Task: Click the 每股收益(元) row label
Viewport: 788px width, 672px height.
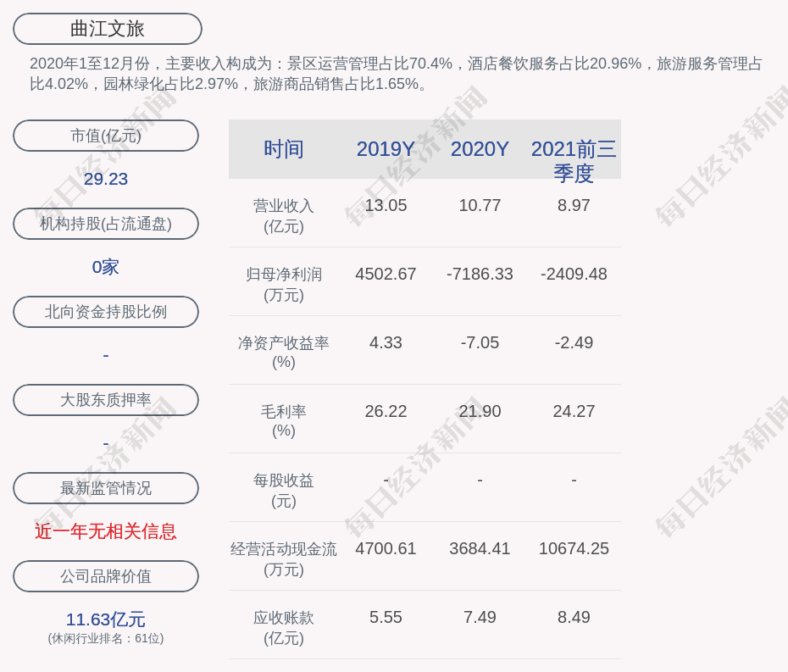Action: (x=284, y=491)
